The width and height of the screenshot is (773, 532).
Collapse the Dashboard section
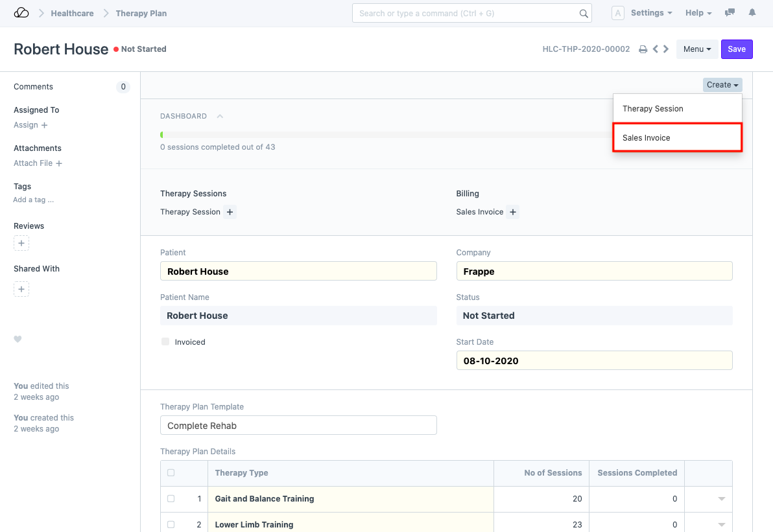tap(220, 117)
